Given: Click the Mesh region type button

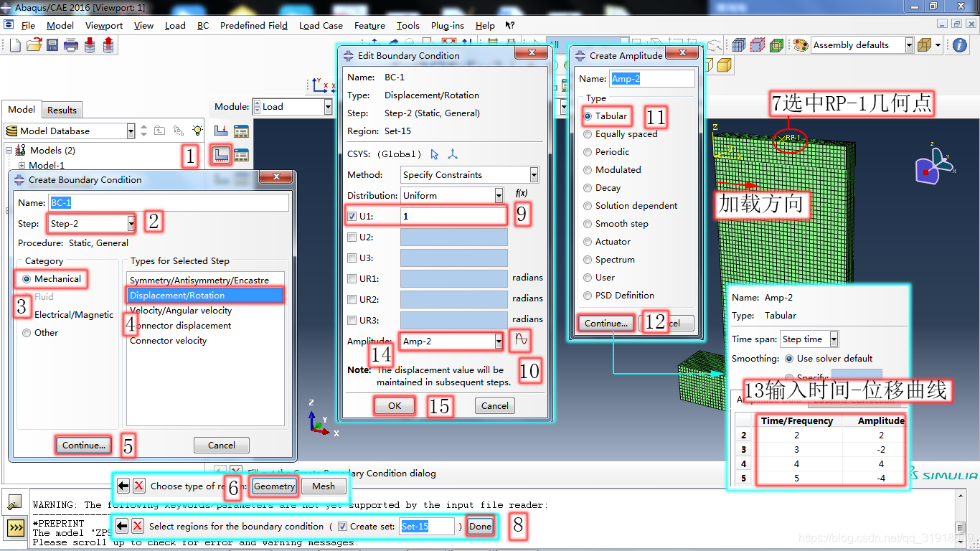Looking at the screenshot, I should [x=324, y=486].
